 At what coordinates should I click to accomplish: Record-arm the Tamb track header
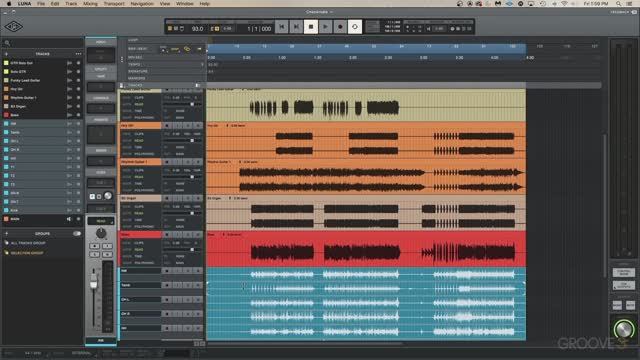[x=166, y=285]
